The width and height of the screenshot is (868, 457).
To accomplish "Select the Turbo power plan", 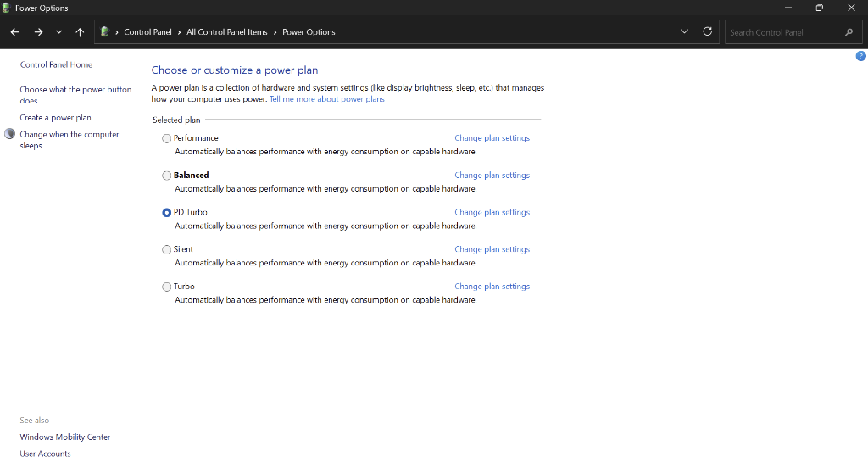I will point(167,287).
